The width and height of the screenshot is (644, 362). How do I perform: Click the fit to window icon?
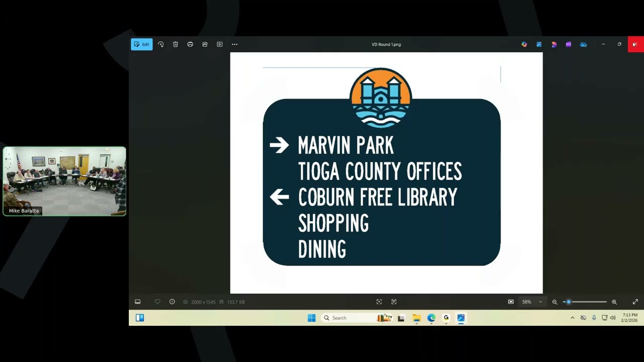(x=511, y=302)
